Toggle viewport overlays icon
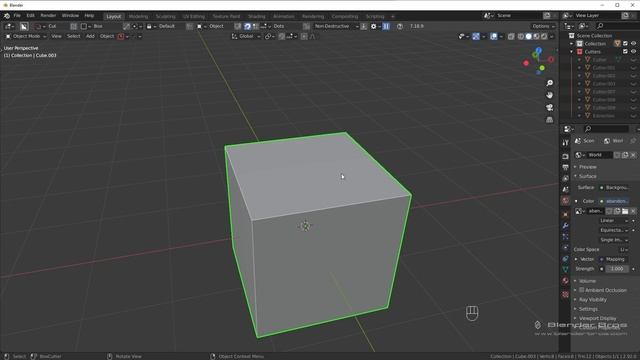This screenshot has height=360, width=640. [x=493, y=36]
